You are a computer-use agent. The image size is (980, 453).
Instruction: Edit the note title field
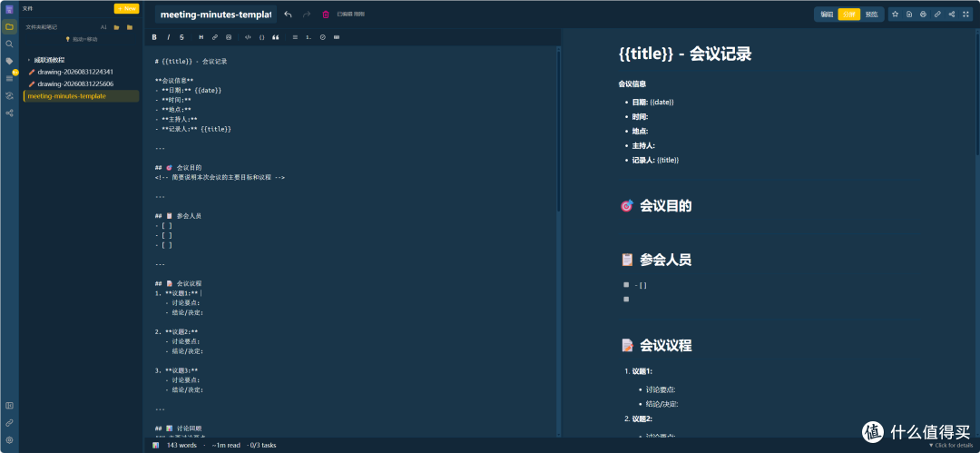coord(216,14)
